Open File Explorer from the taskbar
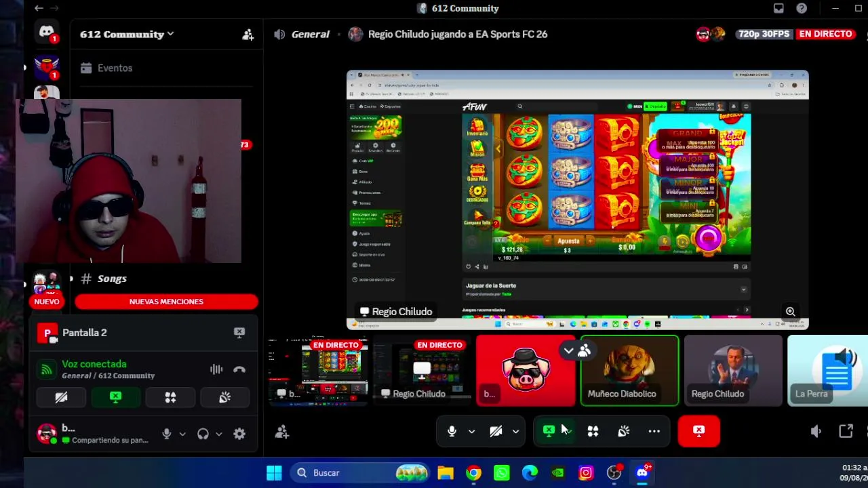868x488 pixels. click(x=446, y=473)
